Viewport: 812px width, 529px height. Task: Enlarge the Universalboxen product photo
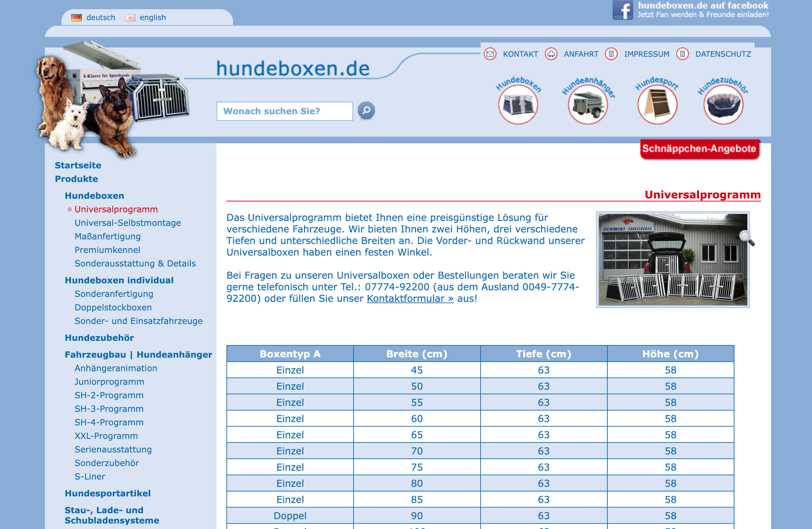pos(673,260)
